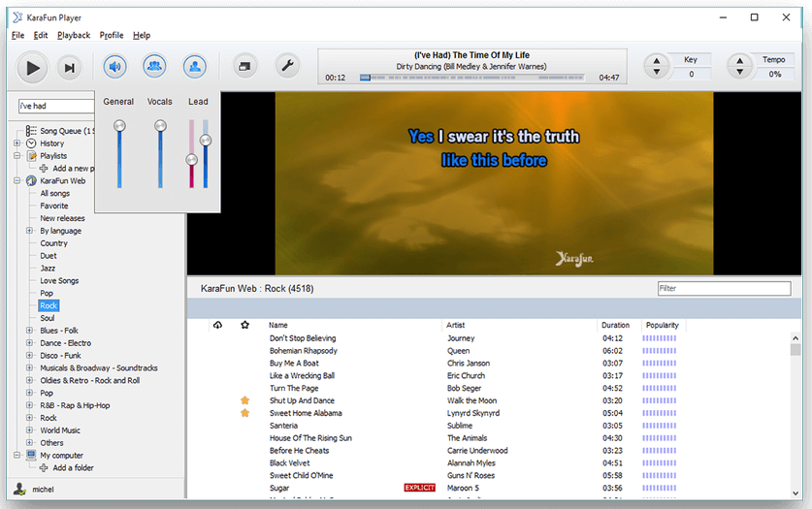
Task: Open the File menu
Action: (17, 35)
